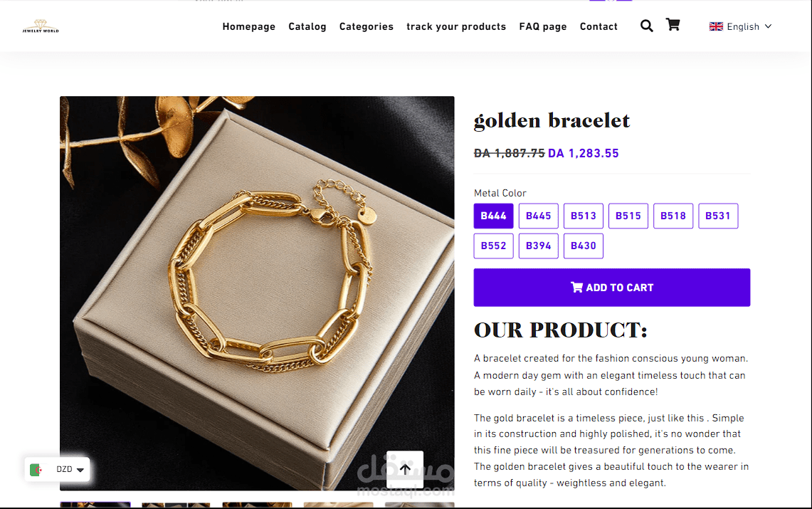Click the scroll-to-top arrow button
812x509 pixels.
coord(405,470)
